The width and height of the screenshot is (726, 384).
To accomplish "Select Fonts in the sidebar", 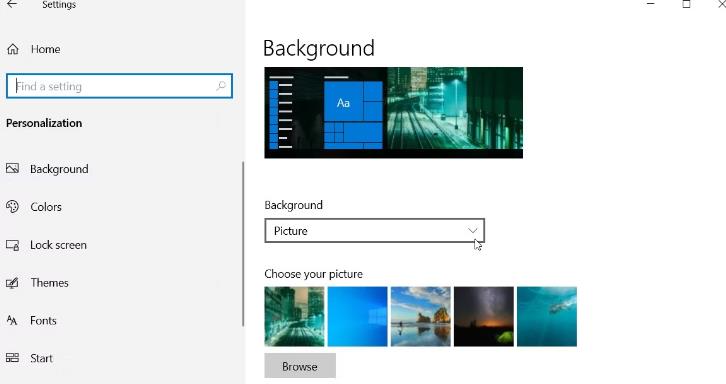I will 43,321.
